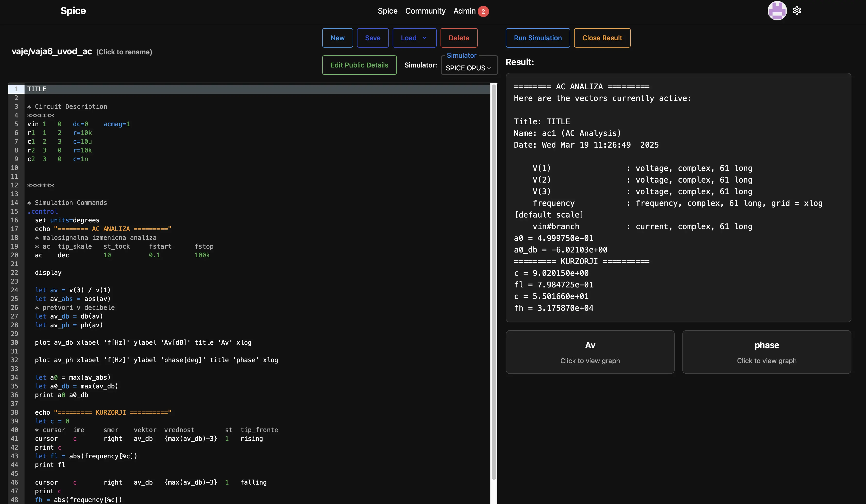Close the simulation result panel

(x=602, y=38)
